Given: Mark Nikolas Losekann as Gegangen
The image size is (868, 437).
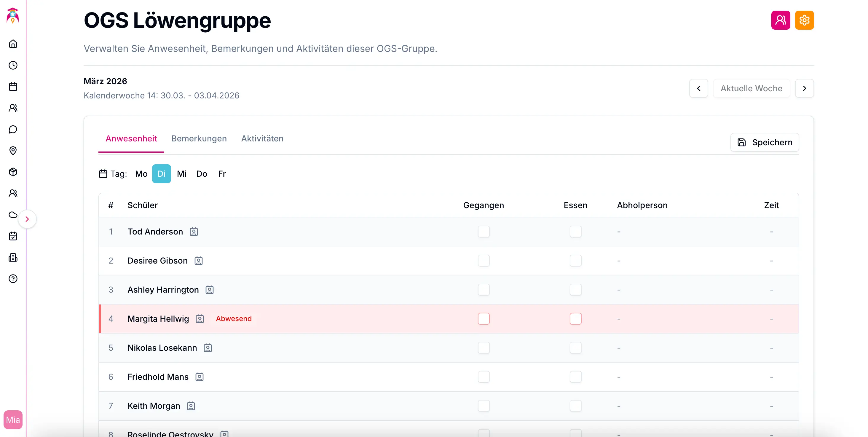Looking at the screenshot, I should click(x=484, y=348).
